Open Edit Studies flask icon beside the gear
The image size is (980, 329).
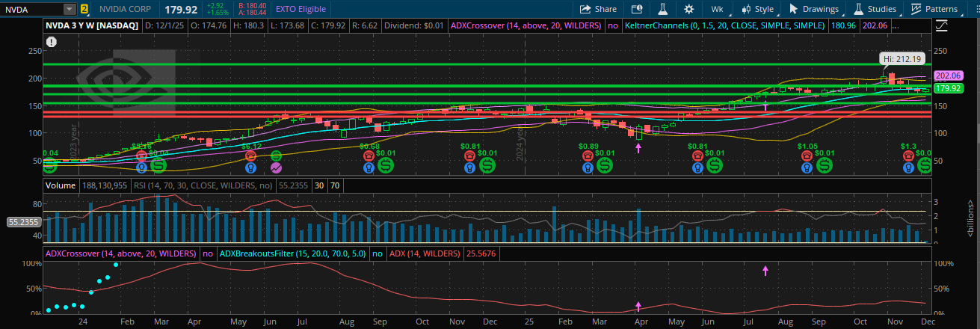(x=662, y=9)
